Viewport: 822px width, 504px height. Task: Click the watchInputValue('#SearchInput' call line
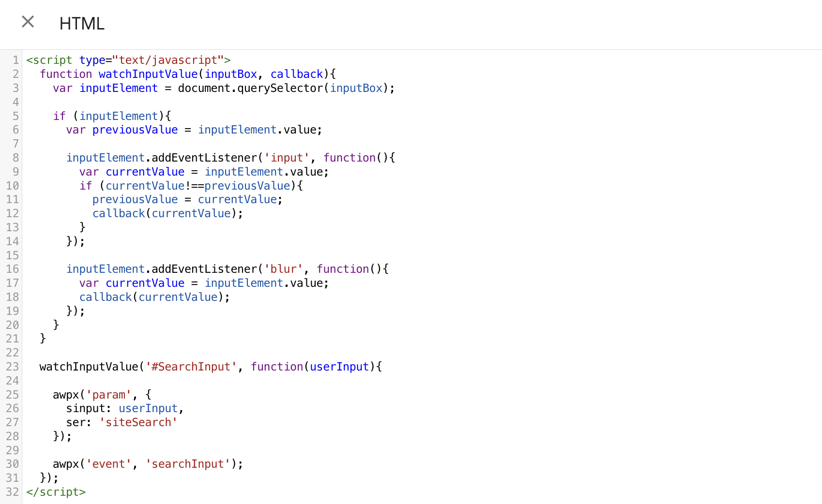(211, 367)
